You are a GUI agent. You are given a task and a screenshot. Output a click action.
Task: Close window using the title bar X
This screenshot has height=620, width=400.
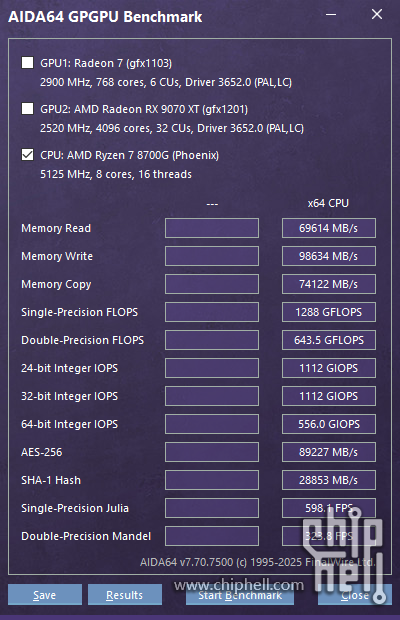tap(377, 15)
